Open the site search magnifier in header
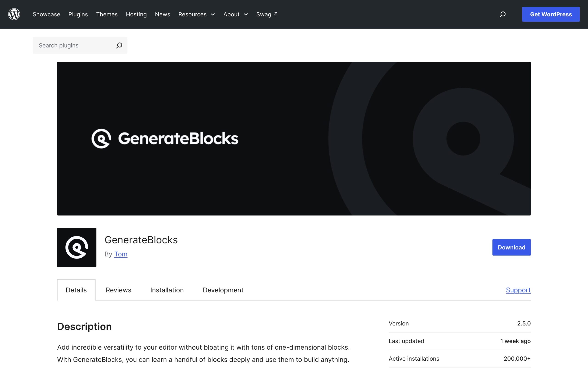This screenshot has height=368, width=588. [x=503, y=14]
